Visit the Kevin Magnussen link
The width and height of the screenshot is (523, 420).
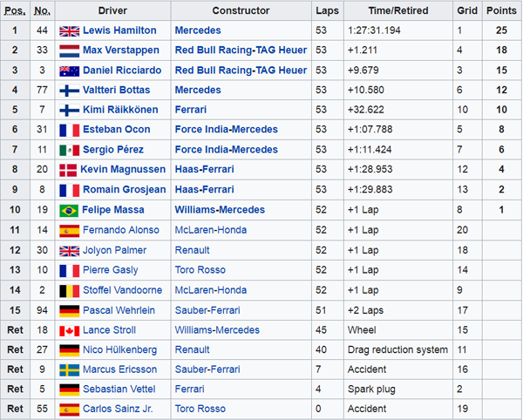123,169
